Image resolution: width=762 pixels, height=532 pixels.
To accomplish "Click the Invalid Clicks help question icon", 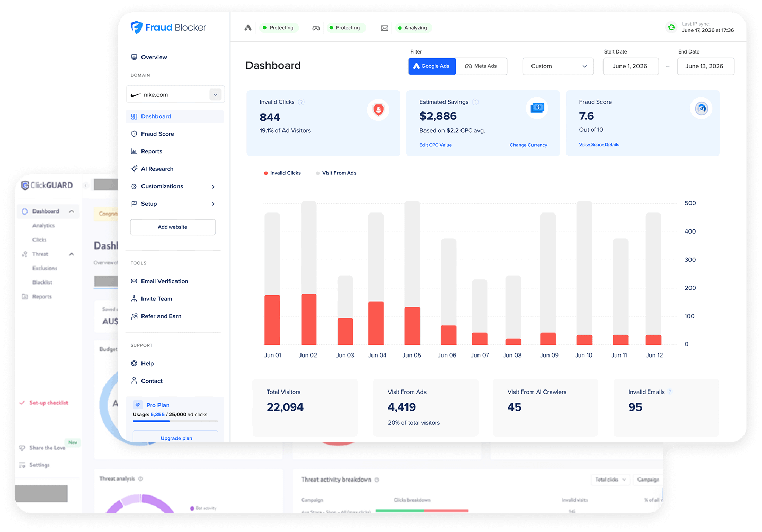I will click(x=302, y=102).
